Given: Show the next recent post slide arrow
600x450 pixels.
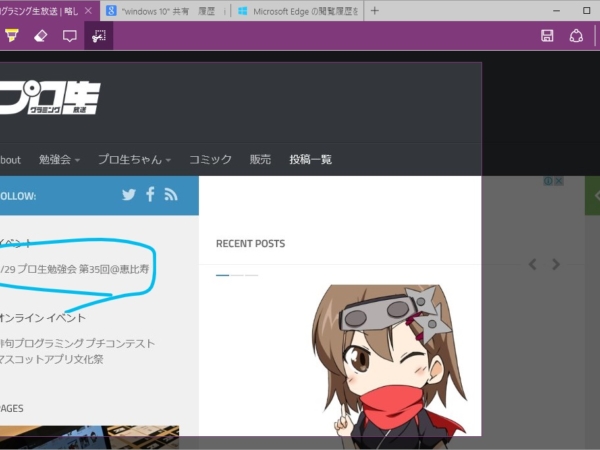Looking at the screenshot, I should 556,264.
